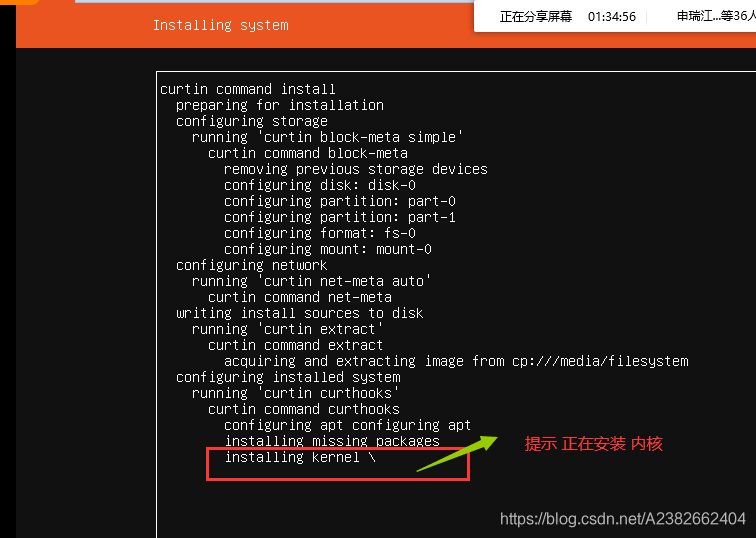Select the 'curtin command extract' line

(x=296, y=345)
